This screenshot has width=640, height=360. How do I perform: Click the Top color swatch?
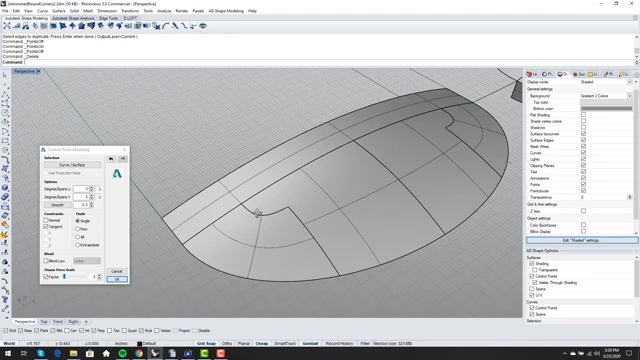click(x=606, y=102)
